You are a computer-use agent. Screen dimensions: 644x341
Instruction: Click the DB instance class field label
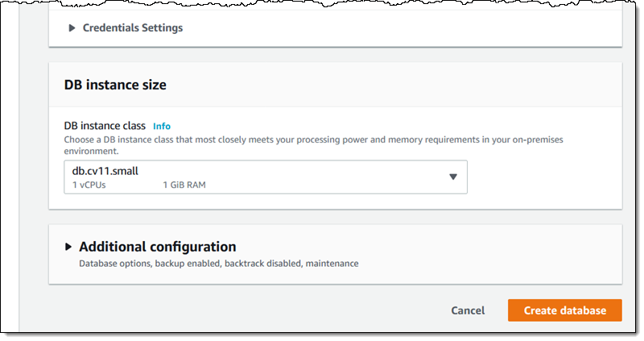105,126
